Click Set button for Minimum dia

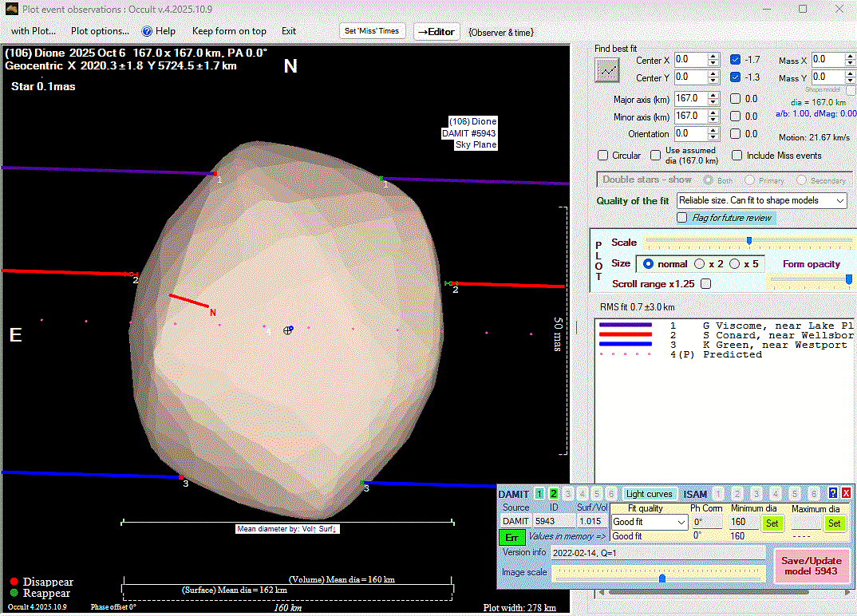(x=772, y=523)
